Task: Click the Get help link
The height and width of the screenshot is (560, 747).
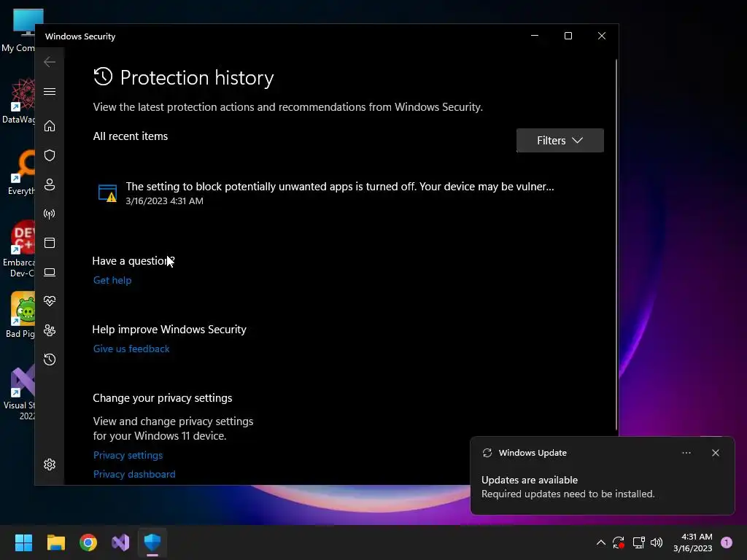Action: click(x=112, y=281)
